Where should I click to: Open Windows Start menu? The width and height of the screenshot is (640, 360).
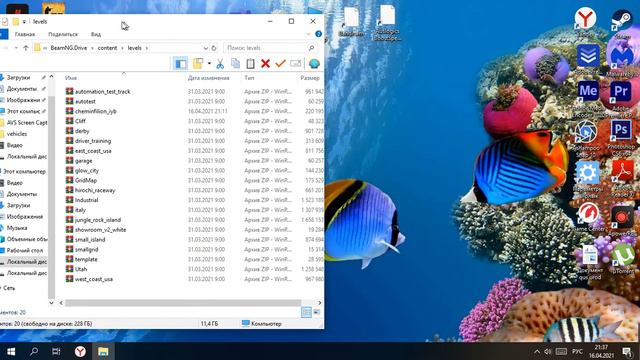11,351
